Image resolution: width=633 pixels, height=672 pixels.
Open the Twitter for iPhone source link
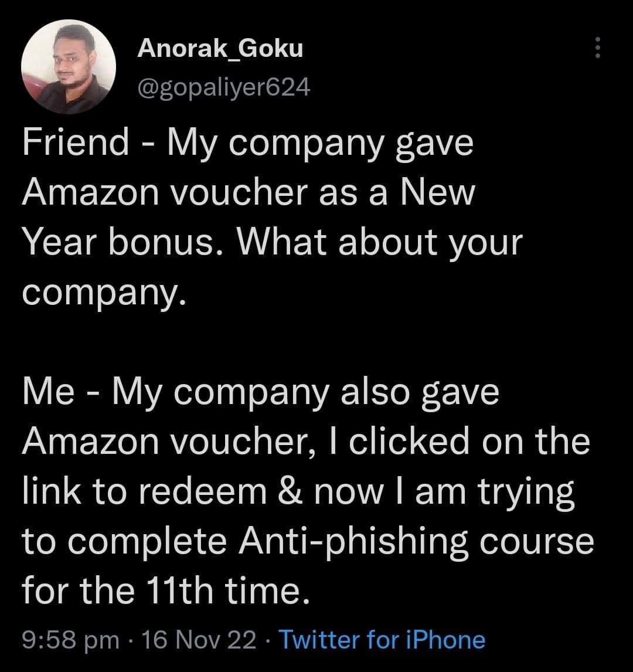coord(382,640)
